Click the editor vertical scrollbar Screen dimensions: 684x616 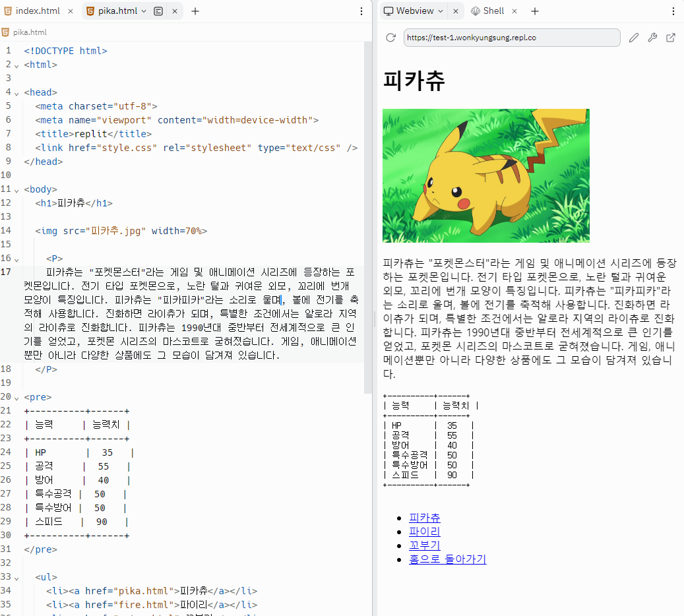[x=368, y=217]
